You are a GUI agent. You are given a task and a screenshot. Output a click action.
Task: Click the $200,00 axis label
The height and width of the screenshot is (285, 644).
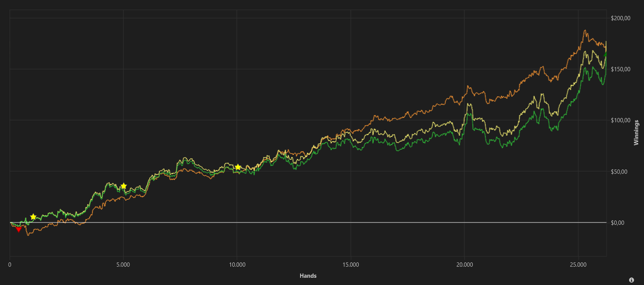coord(619,18)
